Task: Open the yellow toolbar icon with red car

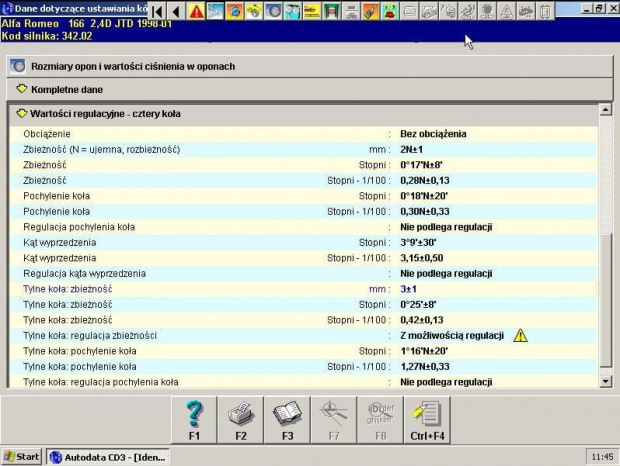Action: pyautogui.click(x=312, y=11)
